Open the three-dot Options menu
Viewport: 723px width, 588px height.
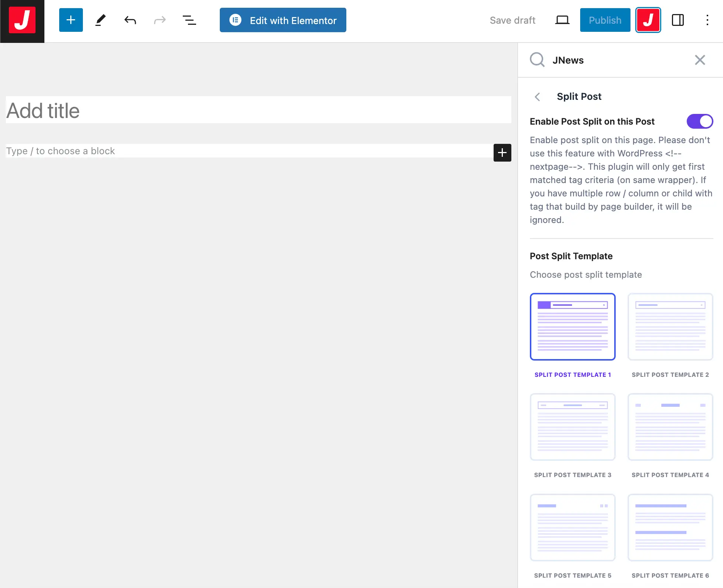point(707,20)
